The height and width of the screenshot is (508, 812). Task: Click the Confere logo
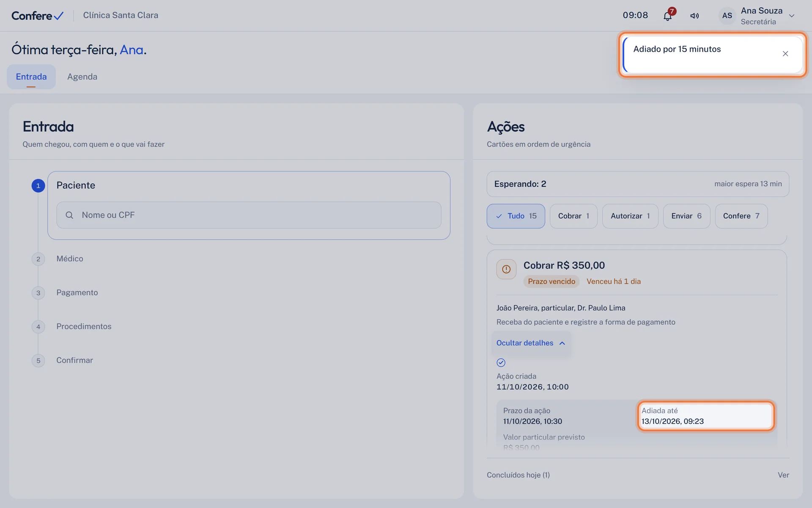pos(37,16)
